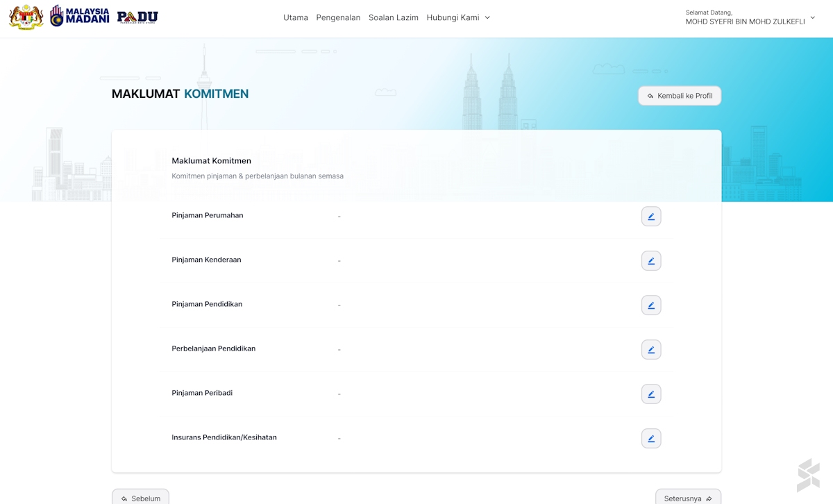The image size is (833, 504).
Task: Click the floating widget icon at bottom right
Action: point(808,476)
